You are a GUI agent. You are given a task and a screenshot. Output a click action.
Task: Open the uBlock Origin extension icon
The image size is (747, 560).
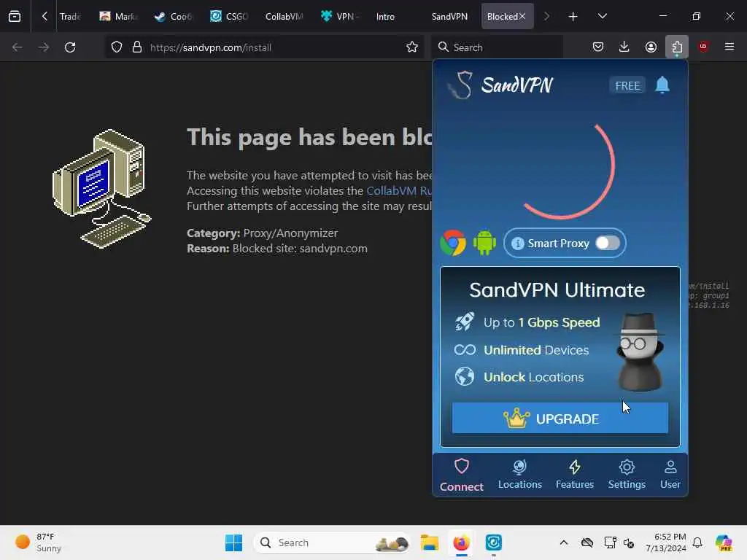pos(703,47)
